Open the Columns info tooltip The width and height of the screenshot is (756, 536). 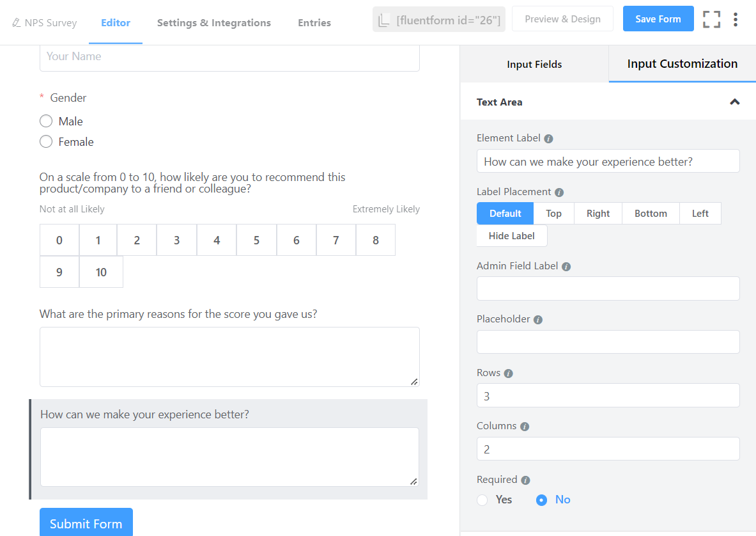click(525, 426)
